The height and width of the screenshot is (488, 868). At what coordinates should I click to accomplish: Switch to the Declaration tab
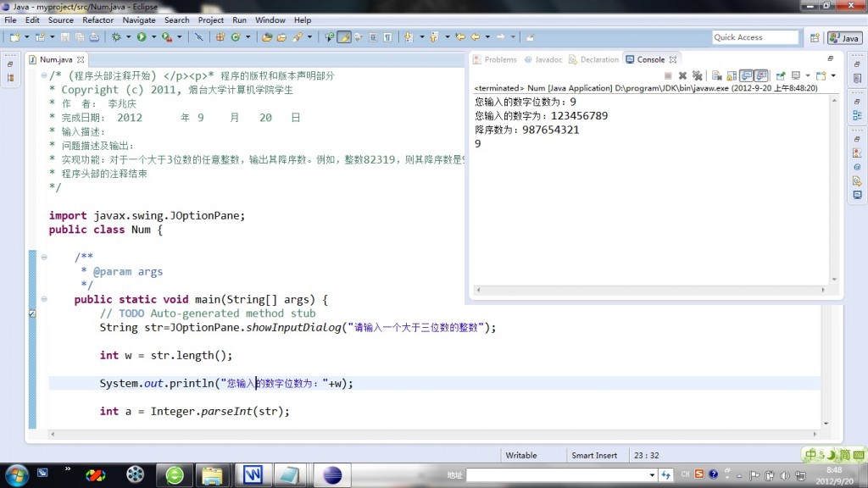pyautogui.click(x=594, y=59)
